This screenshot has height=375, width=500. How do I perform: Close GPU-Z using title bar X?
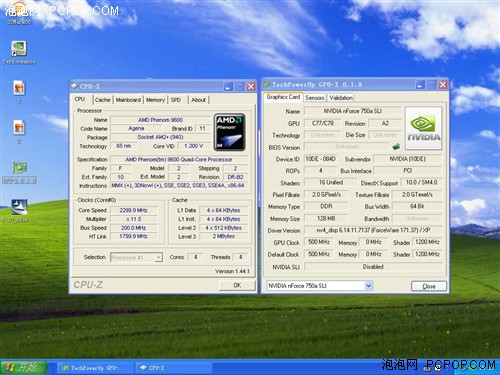coord(443,85)
